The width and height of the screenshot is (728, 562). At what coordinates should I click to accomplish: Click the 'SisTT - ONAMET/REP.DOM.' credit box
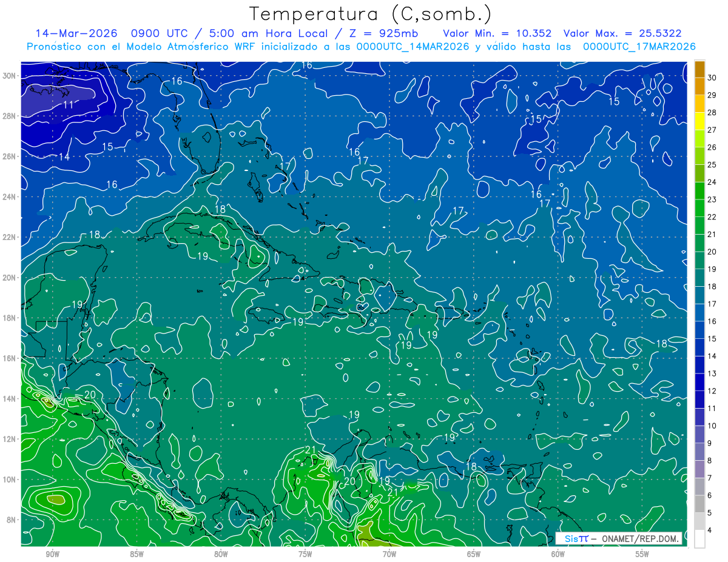click(619, 538)
